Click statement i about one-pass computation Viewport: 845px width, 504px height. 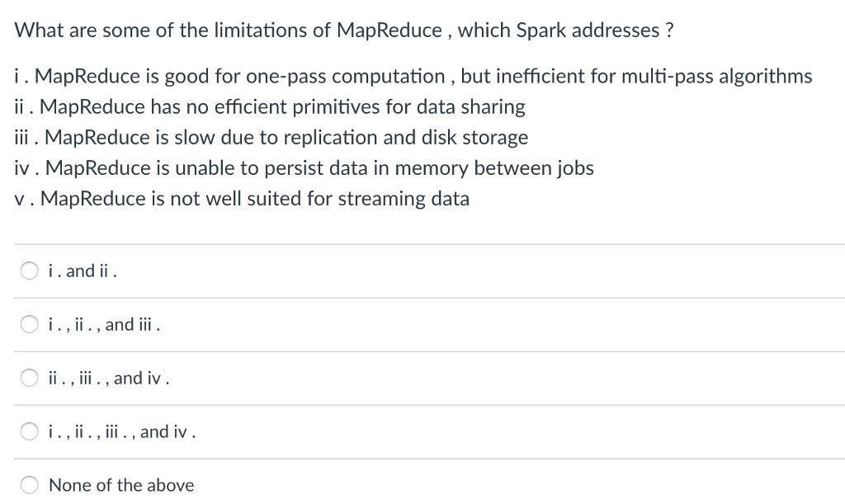pos(413,77)
